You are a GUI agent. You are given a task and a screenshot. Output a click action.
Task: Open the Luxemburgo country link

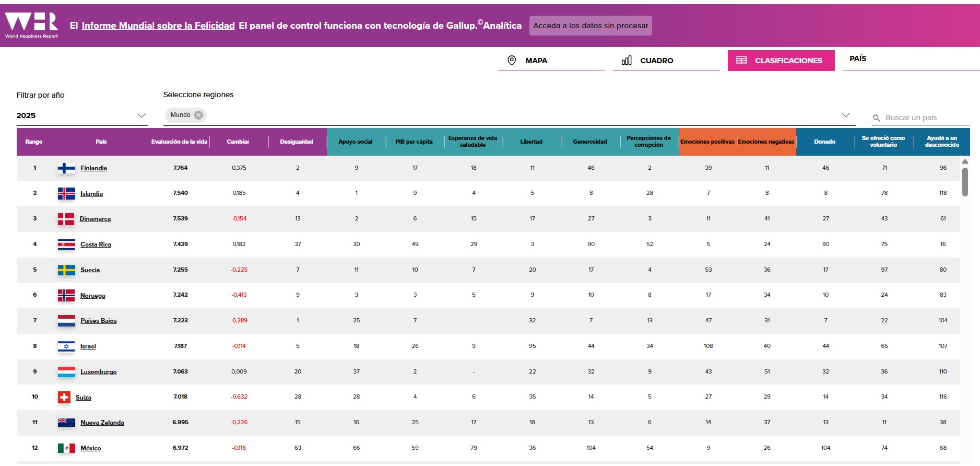pyautogui.click(x=98, y=372)
